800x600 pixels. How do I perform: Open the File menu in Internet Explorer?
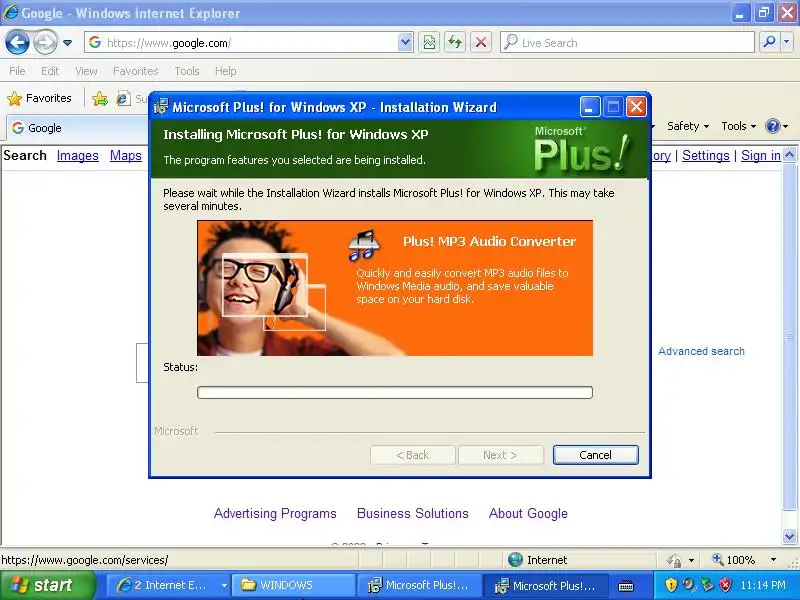tap(17, 71)
